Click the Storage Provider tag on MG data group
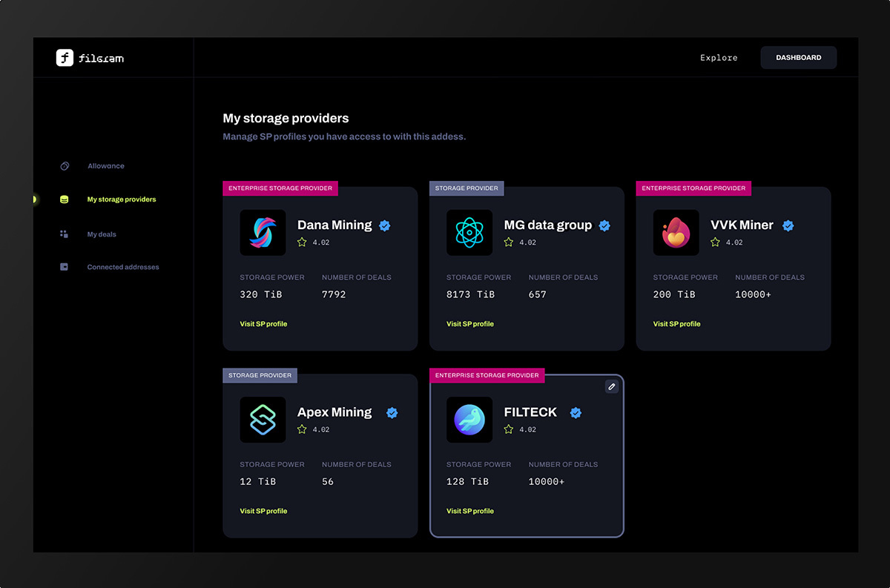This screenshot has height=588, width=890. click(x=467, y=188)
